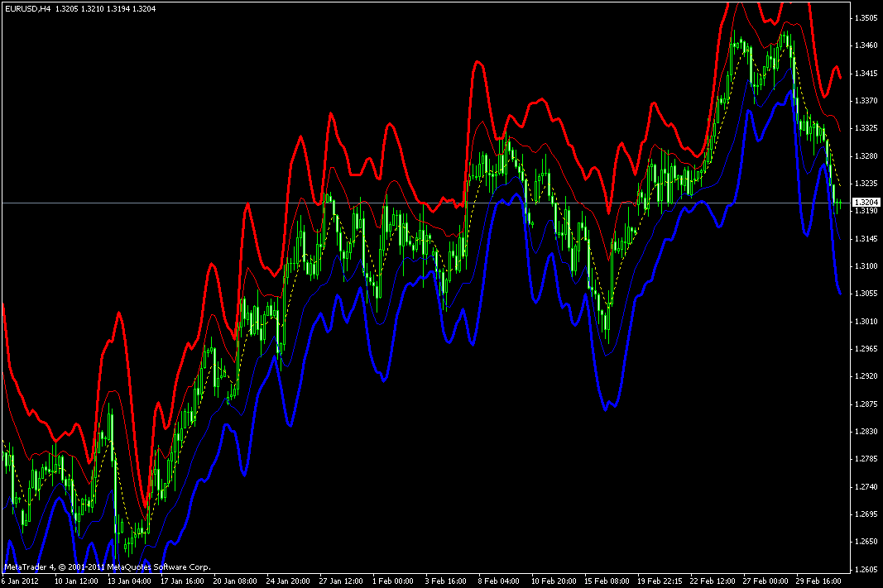This screenshot has width=883, height=588.
Task: Click the 20 Jan 08:00 time label
Action: pos(235,581)
